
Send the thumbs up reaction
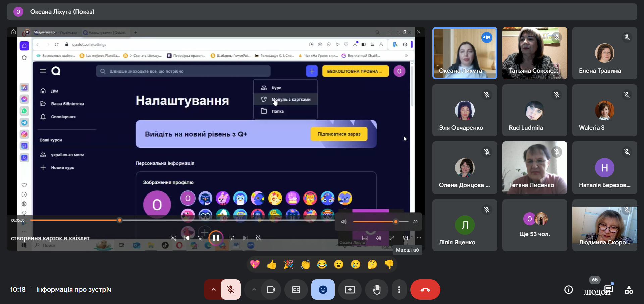[x=272, y=265]
